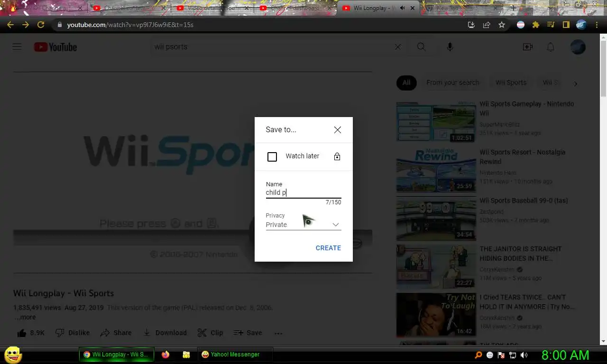Close the Wii Longplay tab
The height and width of the screenshot is (364, 607).
tap(413, 8)
